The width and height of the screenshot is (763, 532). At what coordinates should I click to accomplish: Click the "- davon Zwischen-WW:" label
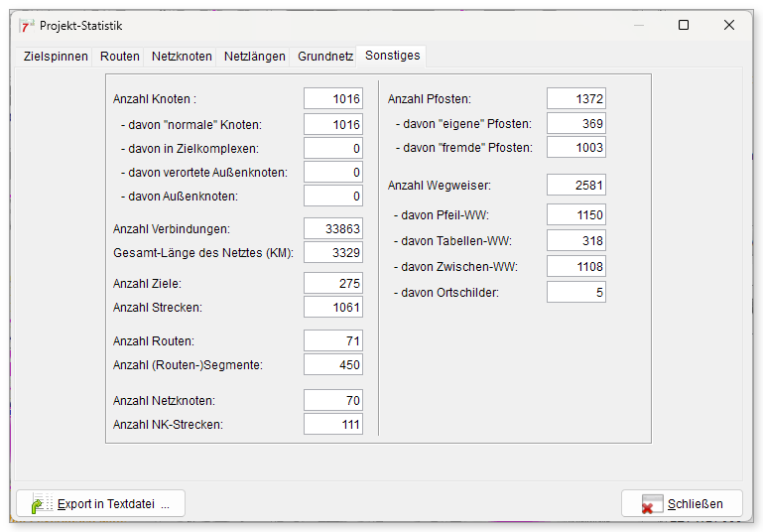tap(455, 267)
